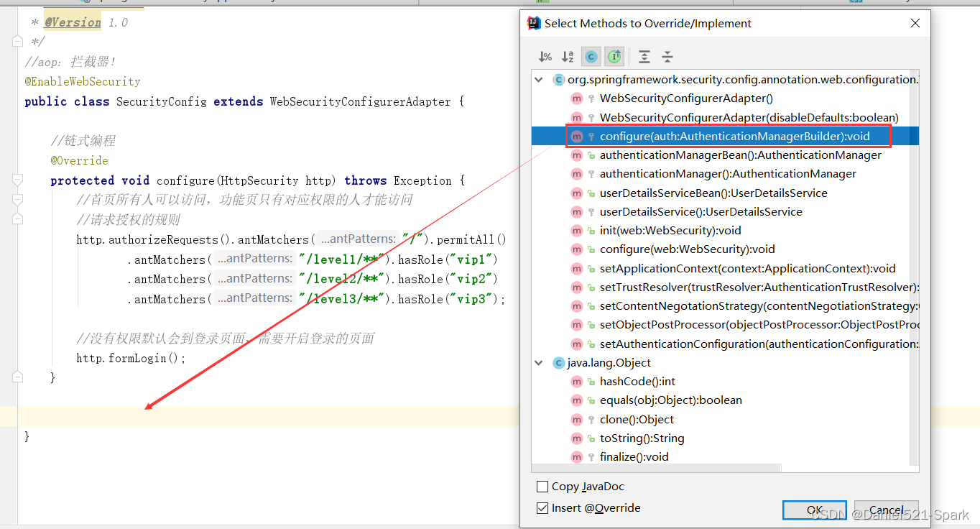
Task: Click http.formLogin(); line
Action: coord(131,358)
